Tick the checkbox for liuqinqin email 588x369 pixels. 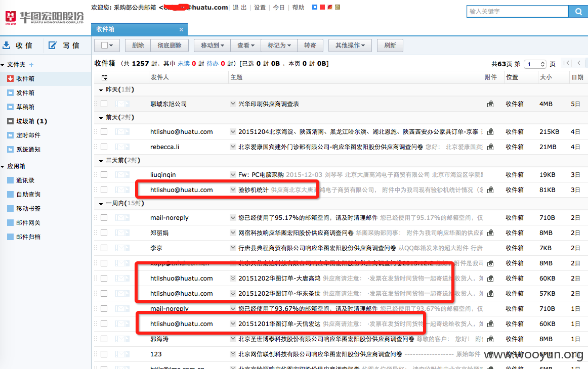pyautogui.click(x=104, y=174)
